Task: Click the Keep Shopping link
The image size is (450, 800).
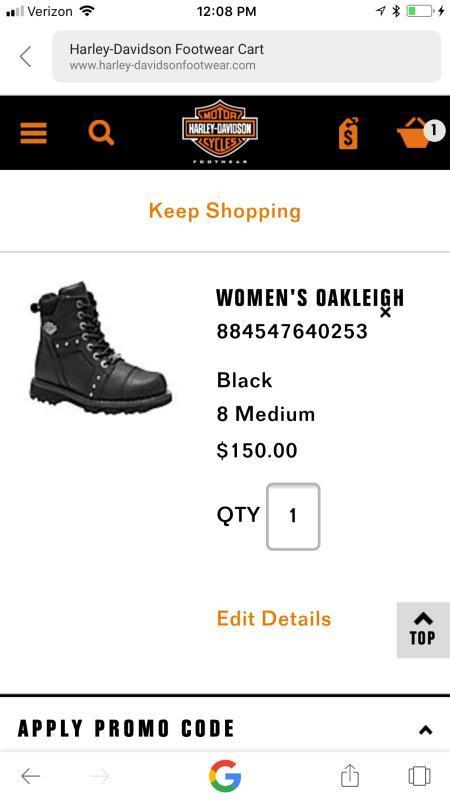Action: 225,211
